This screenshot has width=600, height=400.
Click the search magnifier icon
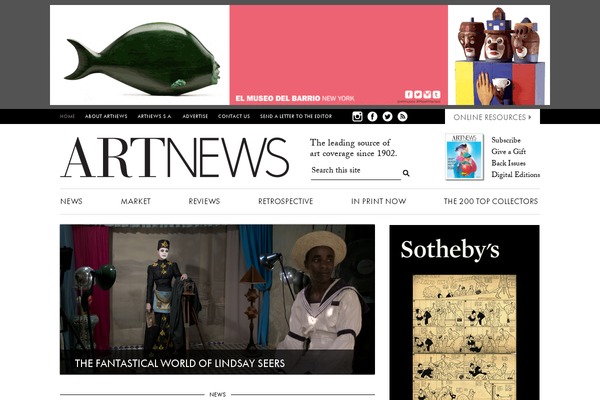point(406,173)
